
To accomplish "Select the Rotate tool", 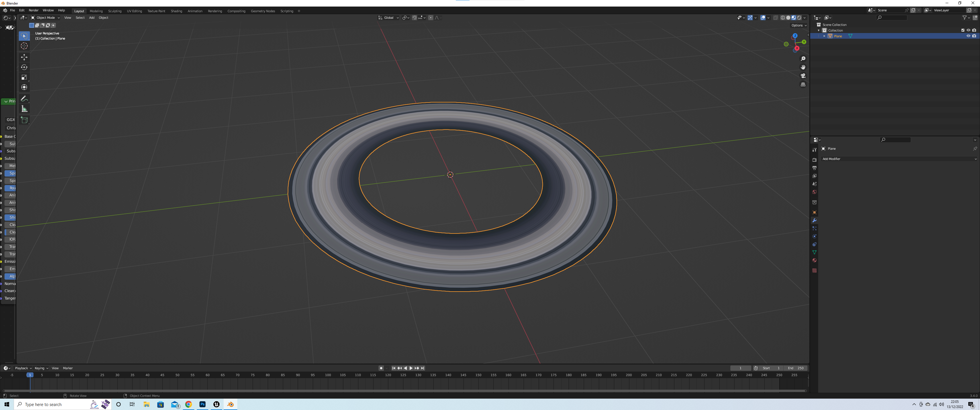I will click(24, 67).
